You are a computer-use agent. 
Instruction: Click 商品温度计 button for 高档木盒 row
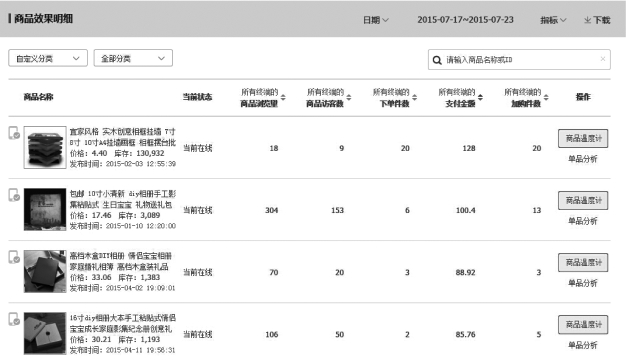(x=583, y=263)
